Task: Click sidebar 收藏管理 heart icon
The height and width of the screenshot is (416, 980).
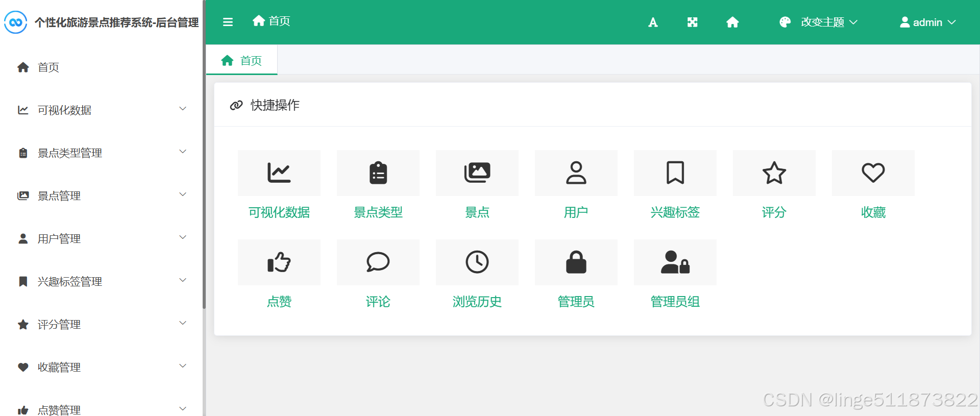Action: coord(23,368)
